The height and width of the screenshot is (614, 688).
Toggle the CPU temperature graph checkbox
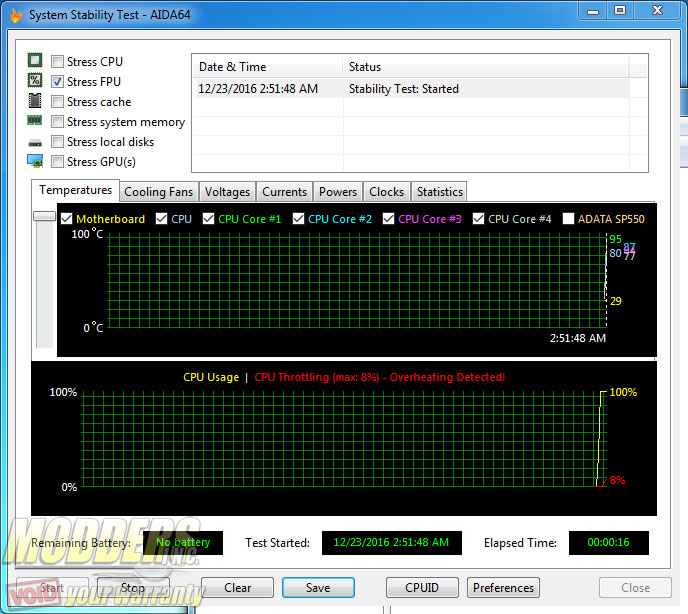tap(161, 219)
